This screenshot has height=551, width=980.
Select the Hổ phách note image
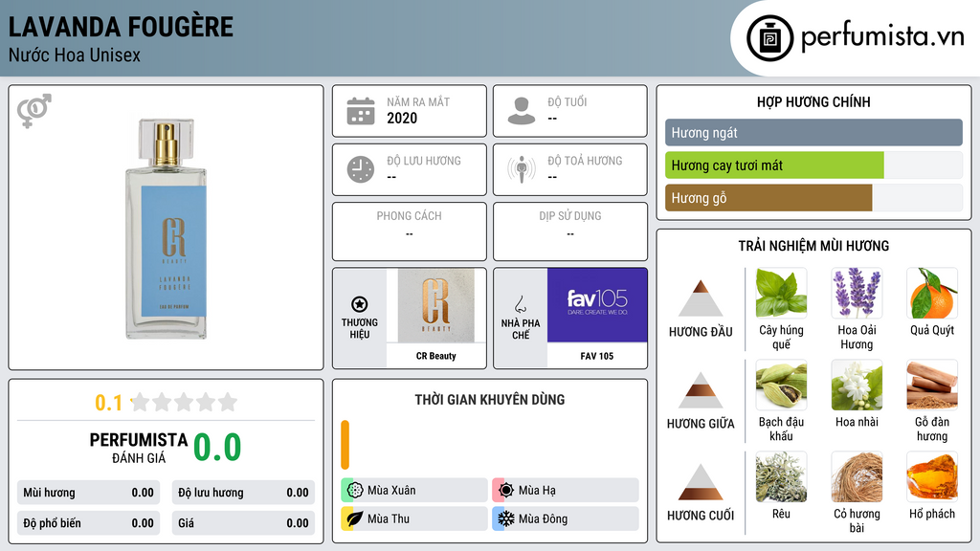932,476
